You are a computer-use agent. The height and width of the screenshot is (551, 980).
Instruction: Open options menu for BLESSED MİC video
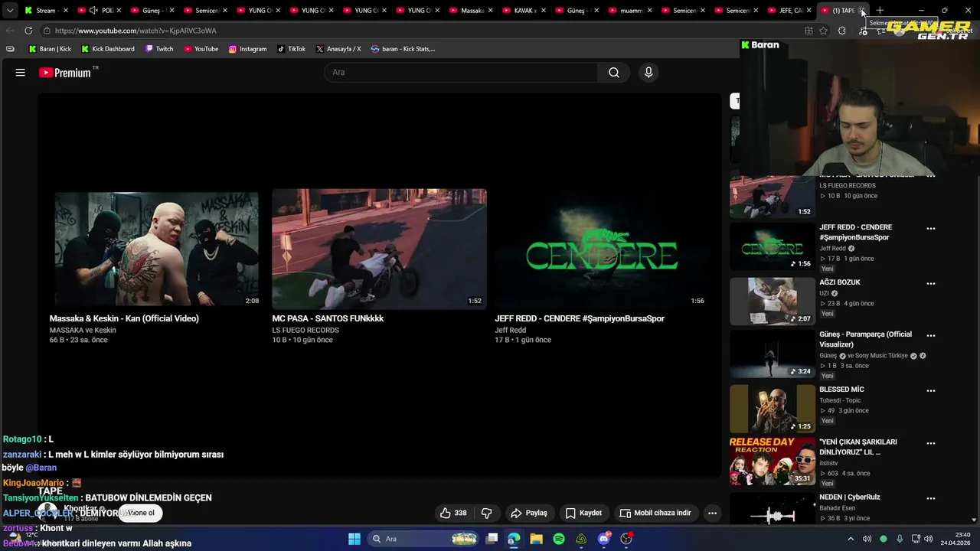click(x=931, y=391)
